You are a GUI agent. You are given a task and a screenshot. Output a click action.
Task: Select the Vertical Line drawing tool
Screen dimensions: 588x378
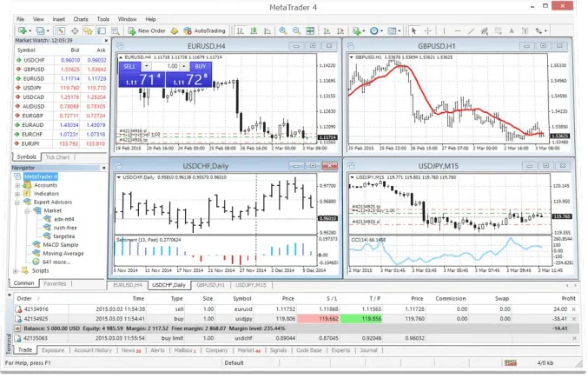pos(444,30)
